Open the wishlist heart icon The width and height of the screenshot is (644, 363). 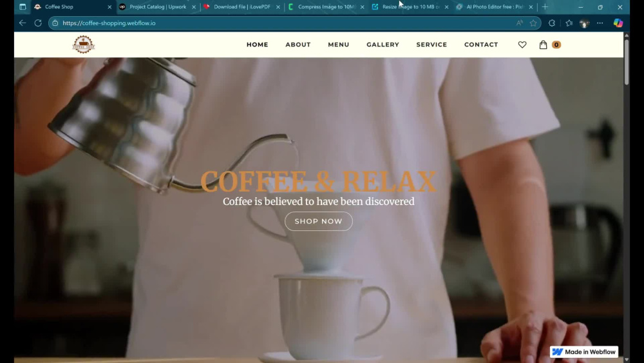pos(522,44)
